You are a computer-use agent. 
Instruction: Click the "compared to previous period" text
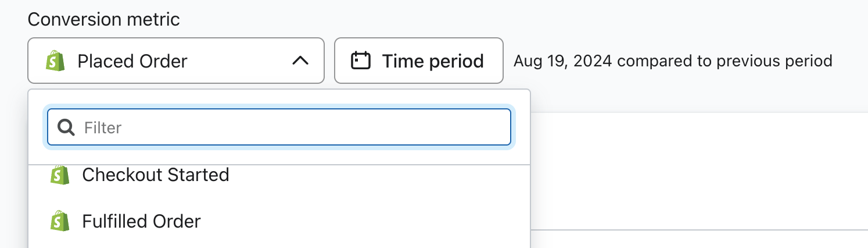pos(724,61)
